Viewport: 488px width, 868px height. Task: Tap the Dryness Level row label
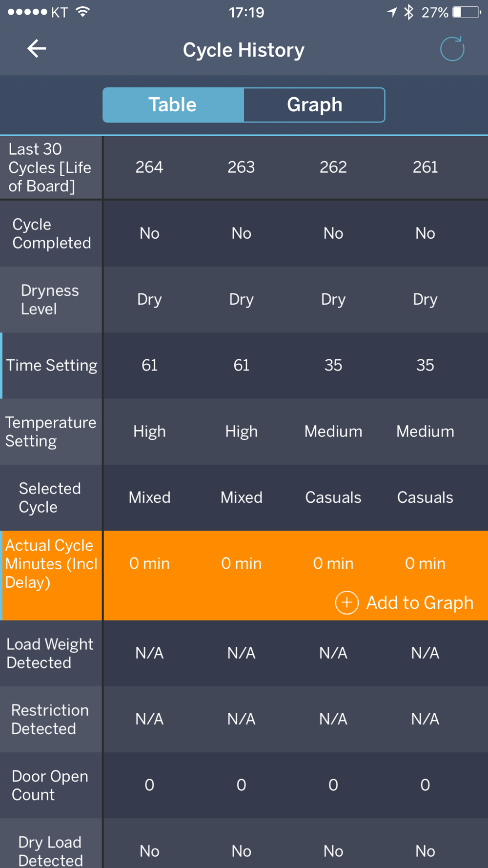[50, 300]
